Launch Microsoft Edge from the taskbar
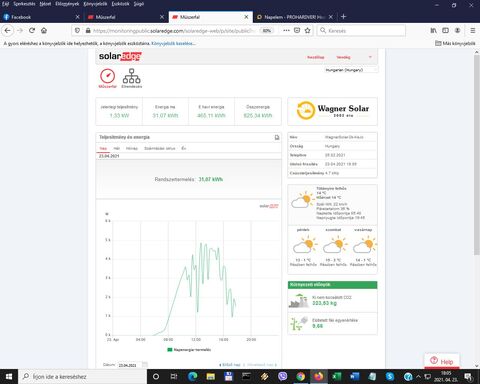Viewport: 480px width, 384px height. coord(192,377)
